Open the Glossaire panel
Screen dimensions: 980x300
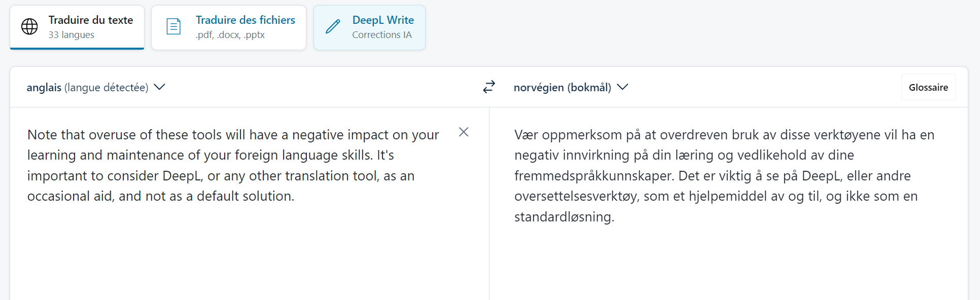pyautogui.click(x=928, y=87)
